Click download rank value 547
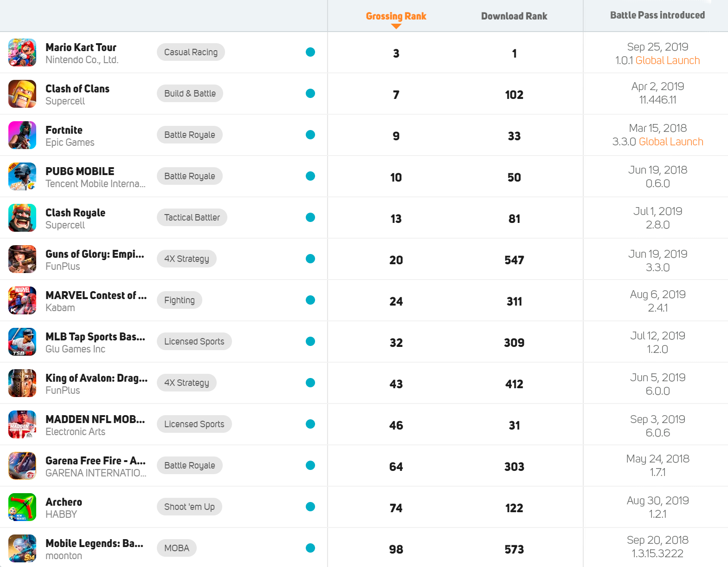The image size is (728, 567). 514,260
